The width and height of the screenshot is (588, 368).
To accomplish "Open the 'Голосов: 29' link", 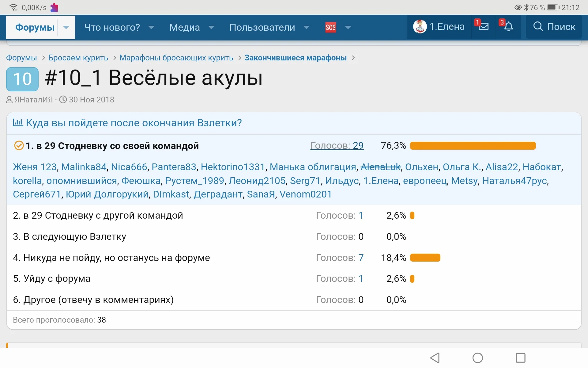I will (337, 145).
